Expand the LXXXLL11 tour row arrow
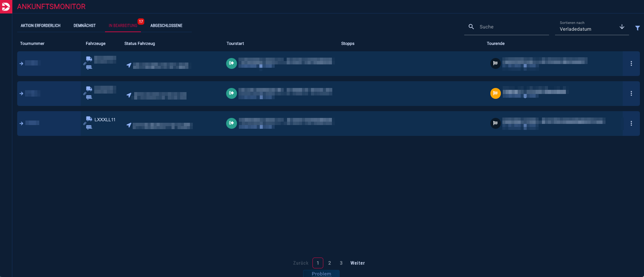Screen dimensions: 644x277 coord(21,124)
